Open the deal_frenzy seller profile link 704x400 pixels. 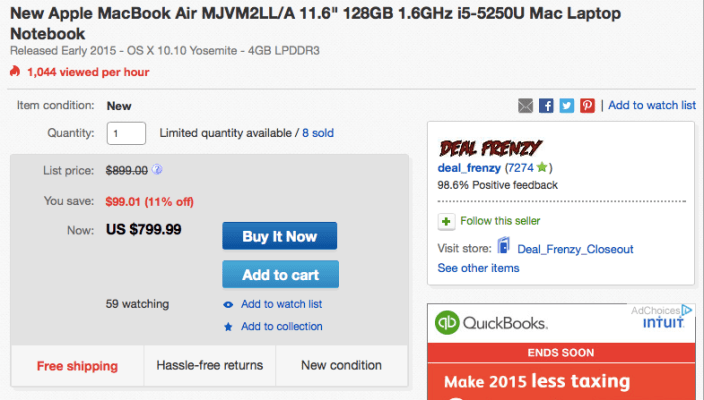[469, 167]
